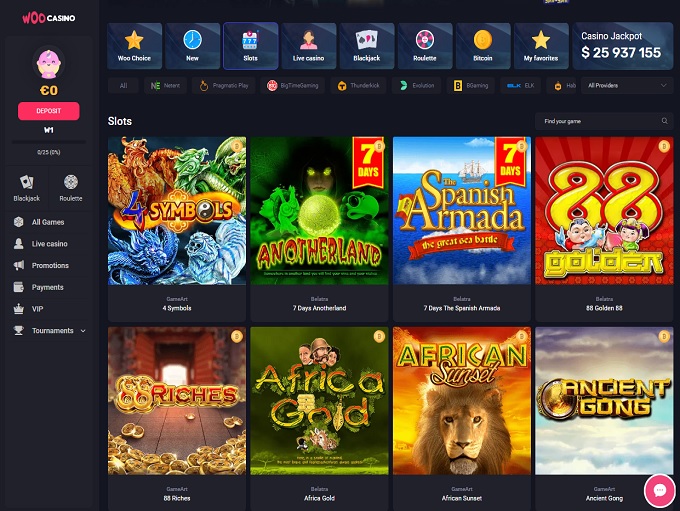
Task: Open Live casino sidebar link
Action: click(49, 244)
